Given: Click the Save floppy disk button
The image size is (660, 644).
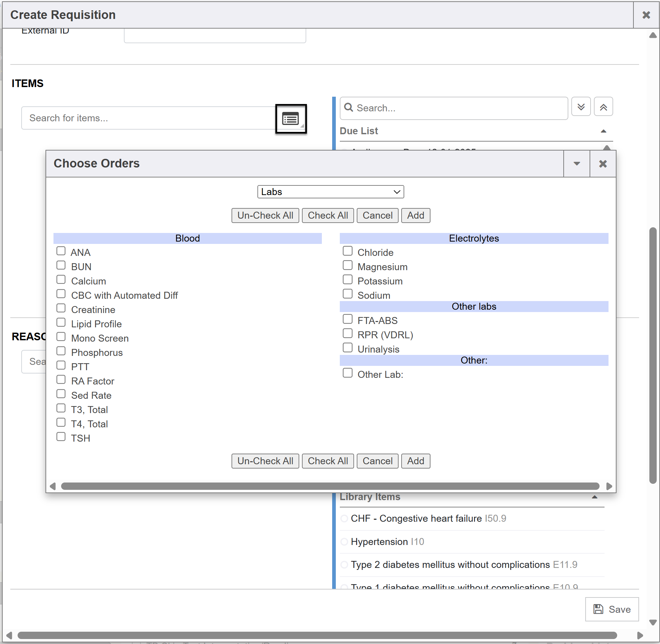Looking at the screenshot, I should tap(611, 609).
